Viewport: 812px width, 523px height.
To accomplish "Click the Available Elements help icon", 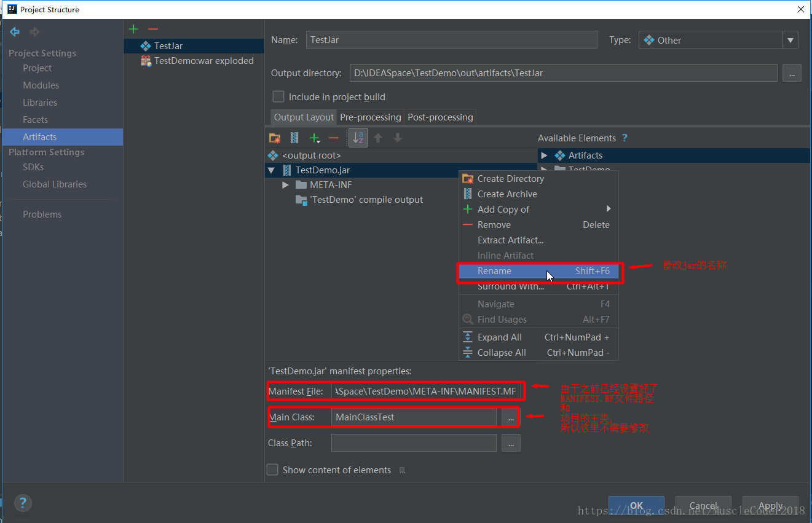I will point(625,138).
